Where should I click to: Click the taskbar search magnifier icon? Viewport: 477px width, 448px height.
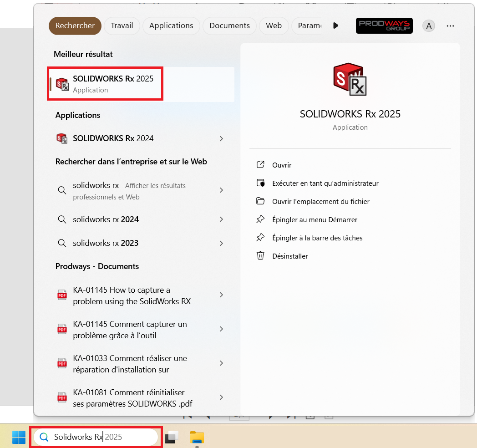tap(44, 437)
